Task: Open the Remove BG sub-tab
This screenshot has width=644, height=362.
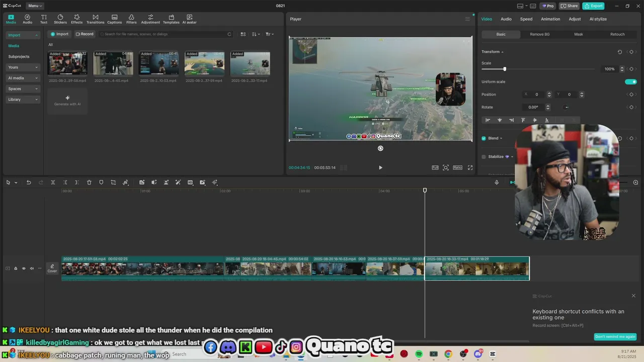Action: (540, 34)
